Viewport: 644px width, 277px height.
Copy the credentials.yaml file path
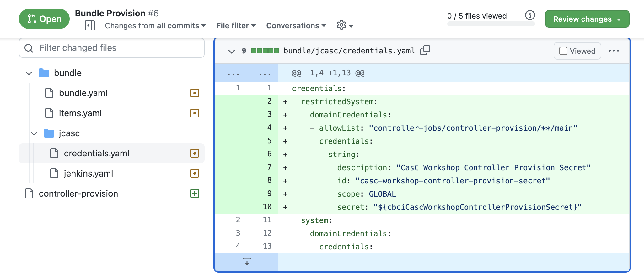(425, 50)
